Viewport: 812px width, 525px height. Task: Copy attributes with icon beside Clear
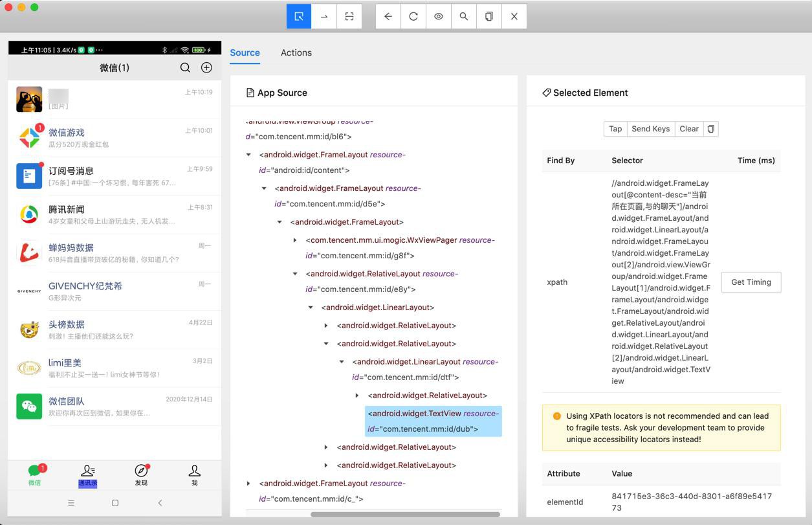click(x=710, y=129)
